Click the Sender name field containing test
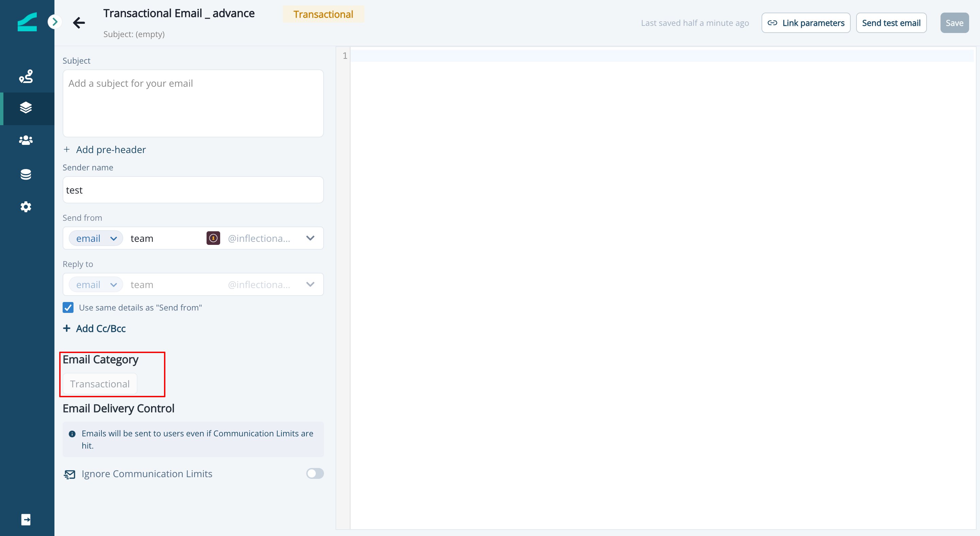This screenshot has width=980, height=536. coord(193,190)
